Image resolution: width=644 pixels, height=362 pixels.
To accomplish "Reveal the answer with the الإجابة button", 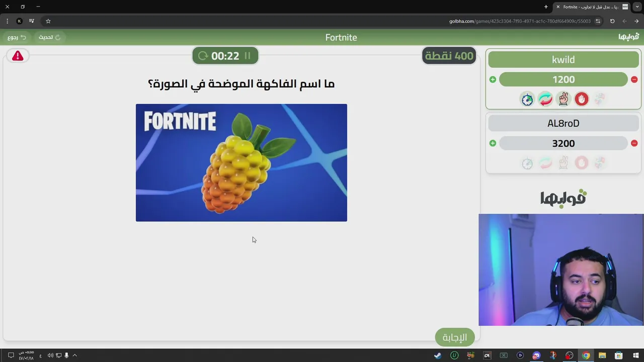I will pos(455,337).
